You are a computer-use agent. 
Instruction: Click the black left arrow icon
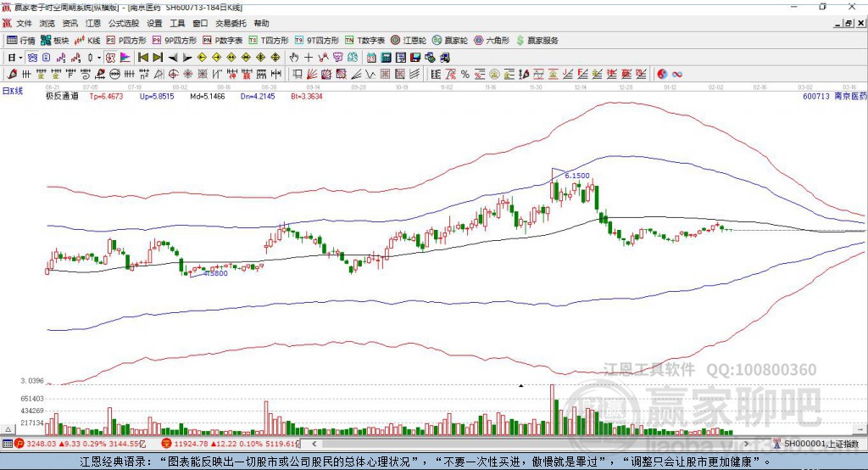click(x=173, y=58)
